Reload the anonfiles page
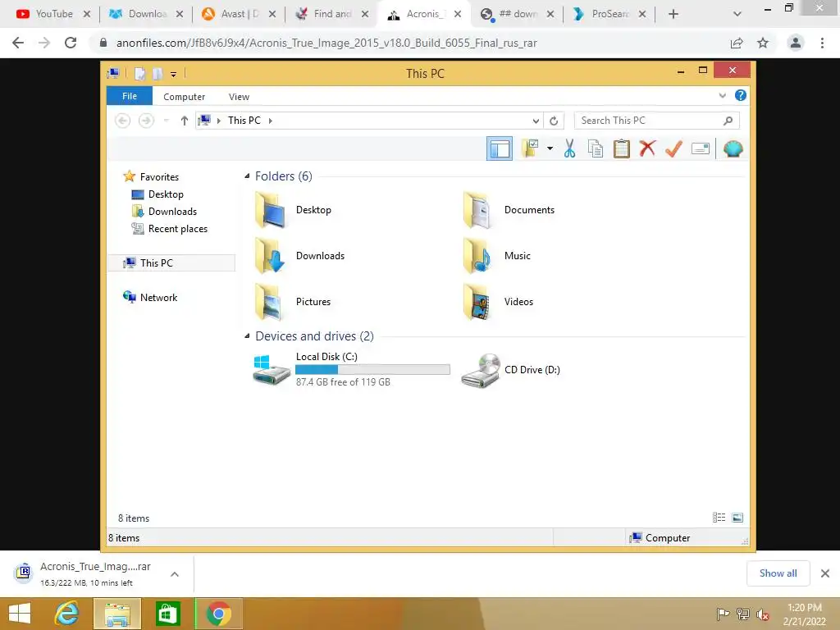 pos(71,43)
